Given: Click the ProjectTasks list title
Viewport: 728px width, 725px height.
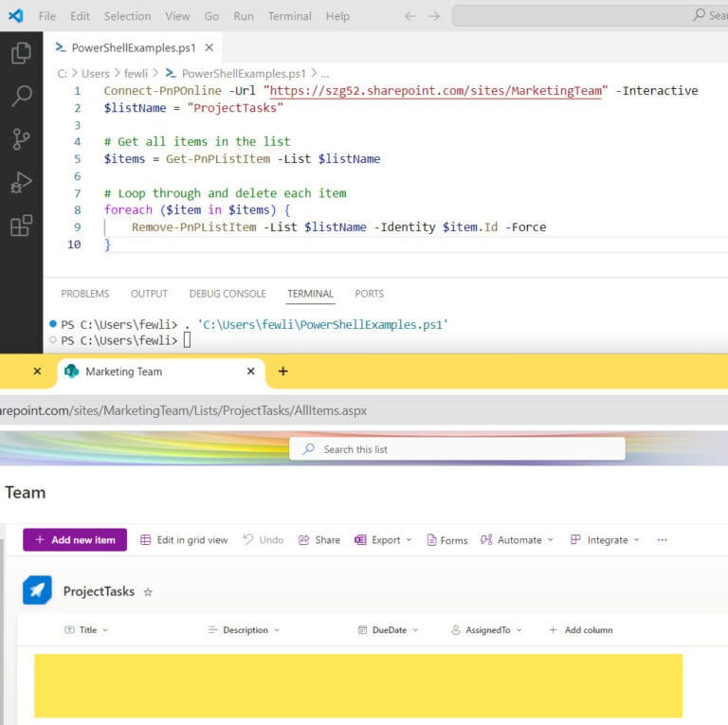Looking at the screenshot, I should pos(99,591).
